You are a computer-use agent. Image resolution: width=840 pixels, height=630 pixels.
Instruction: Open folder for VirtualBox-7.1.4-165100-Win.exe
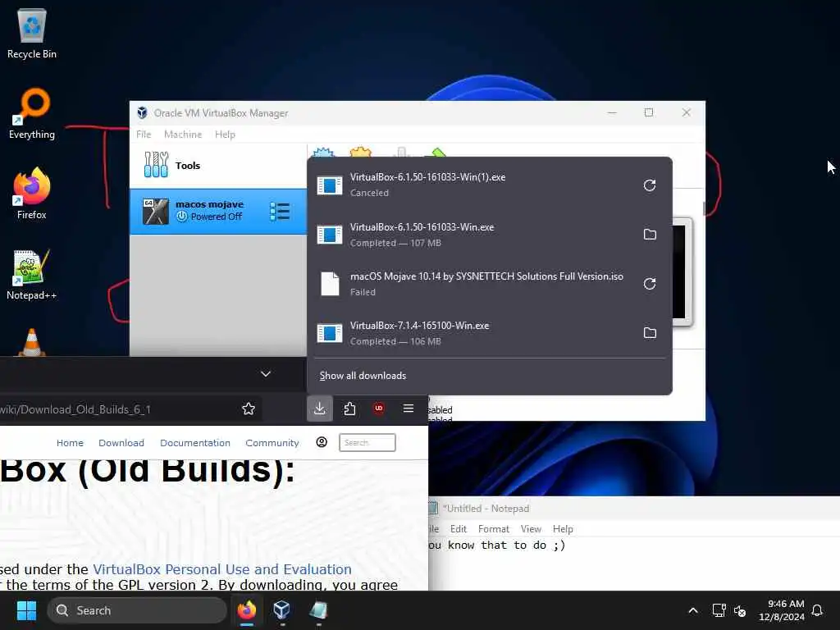pos(650,333)
